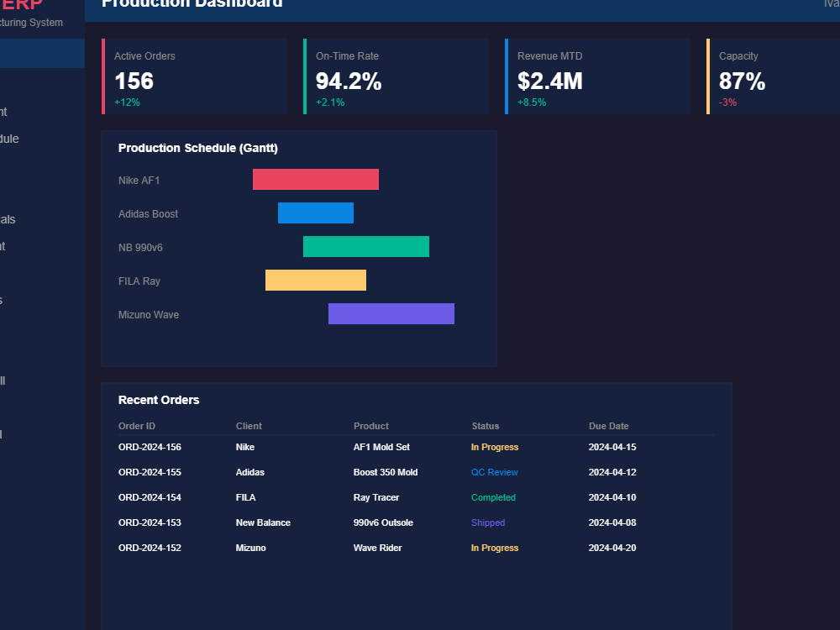Click the QC Review status
840x630 pixels.
495,472
